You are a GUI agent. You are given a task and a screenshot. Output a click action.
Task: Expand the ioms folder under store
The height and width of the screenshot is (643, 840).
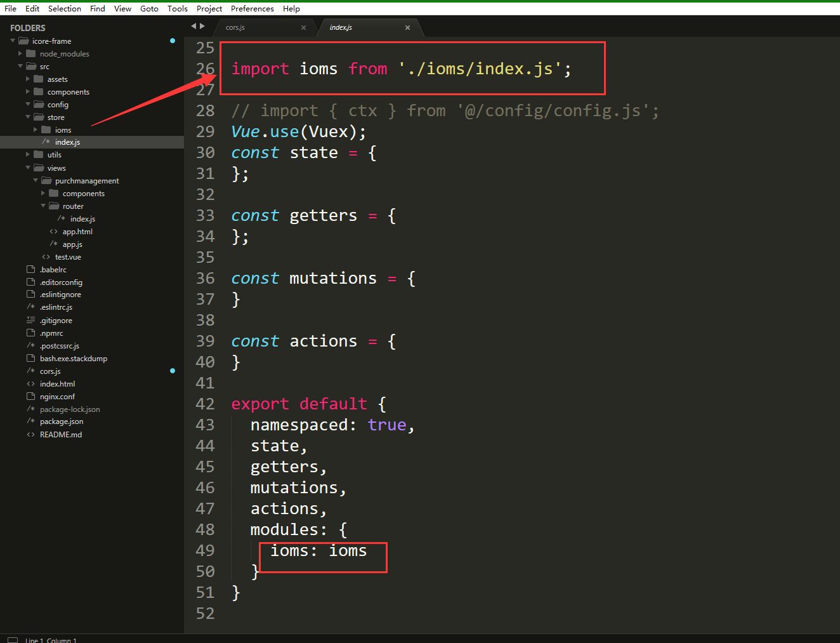36,130
